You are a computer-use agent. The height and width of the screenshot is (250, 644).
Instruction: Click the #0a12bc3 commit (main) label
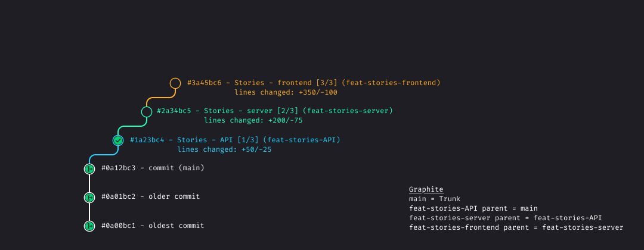click(153, 168)
